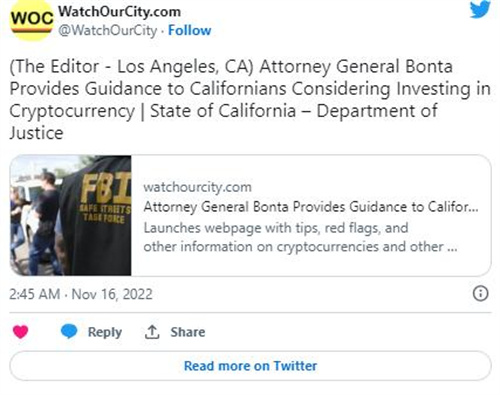Open the tweet timestamp 2:45 AM Nov 16, 2022
This screenshot has height=395, width=500.
point(81,294)
